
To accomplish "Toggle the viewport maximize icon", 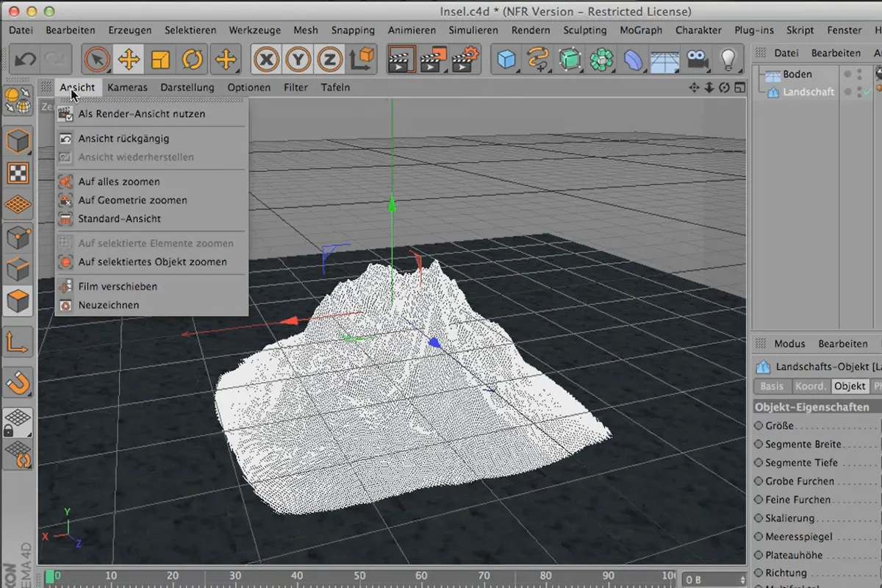I will click(x=739, y=87).
